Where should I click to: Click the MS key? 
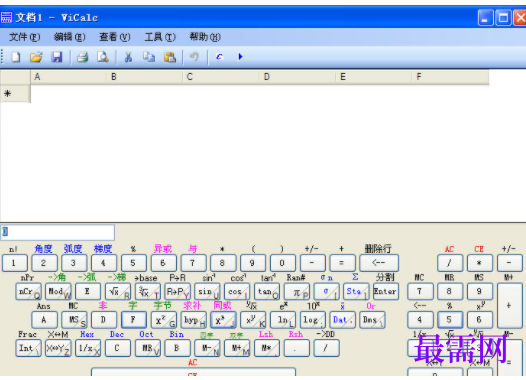(74, 320)
